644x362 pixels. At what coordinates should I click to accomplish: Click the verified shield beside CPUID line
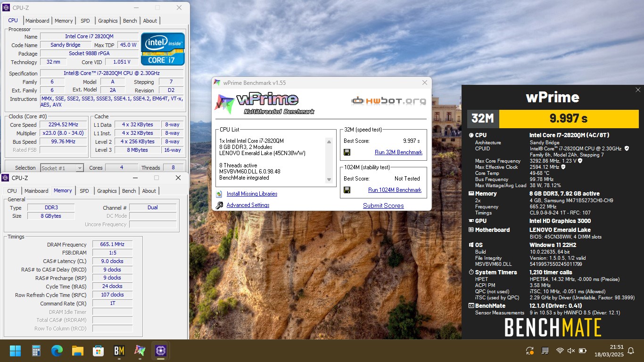click(x=627, y=148)
